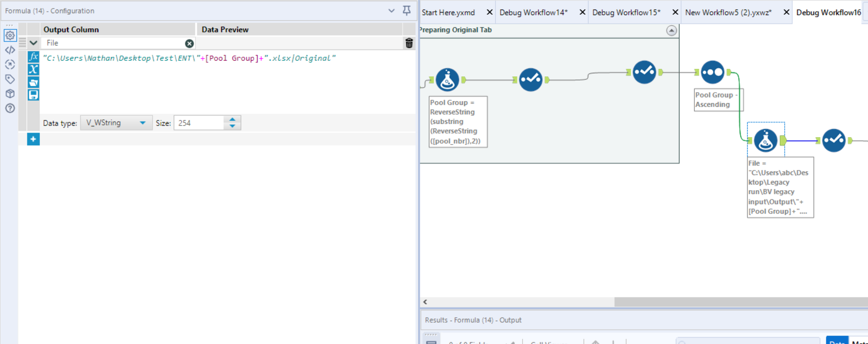868x344 pixels.
Task: Open the XML view code icon in sidebar
Action: pos(10,50)
